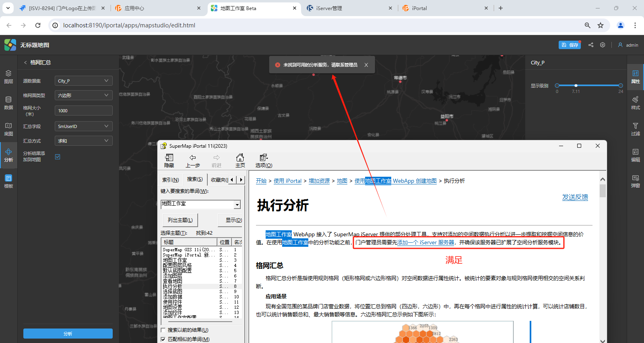
Task: Click help search term input field
Action: coord(197,204)
